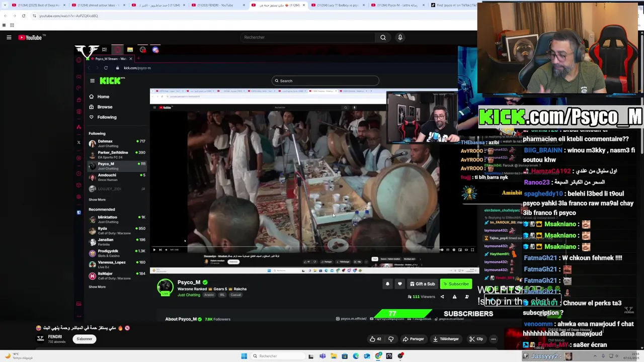
Task: Focus the YouTube Rechercher search field
Action: tap(307, 37)
